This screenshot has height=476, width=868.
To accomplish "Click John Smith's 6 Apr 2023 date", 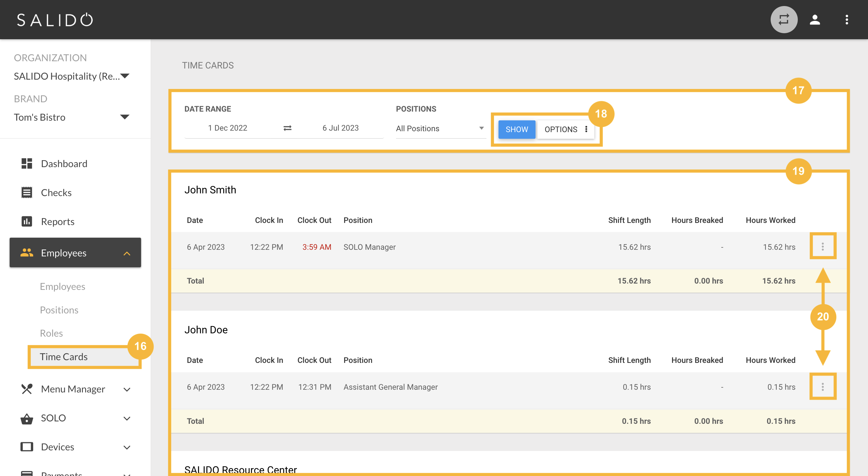I will [x=206, y=247].
